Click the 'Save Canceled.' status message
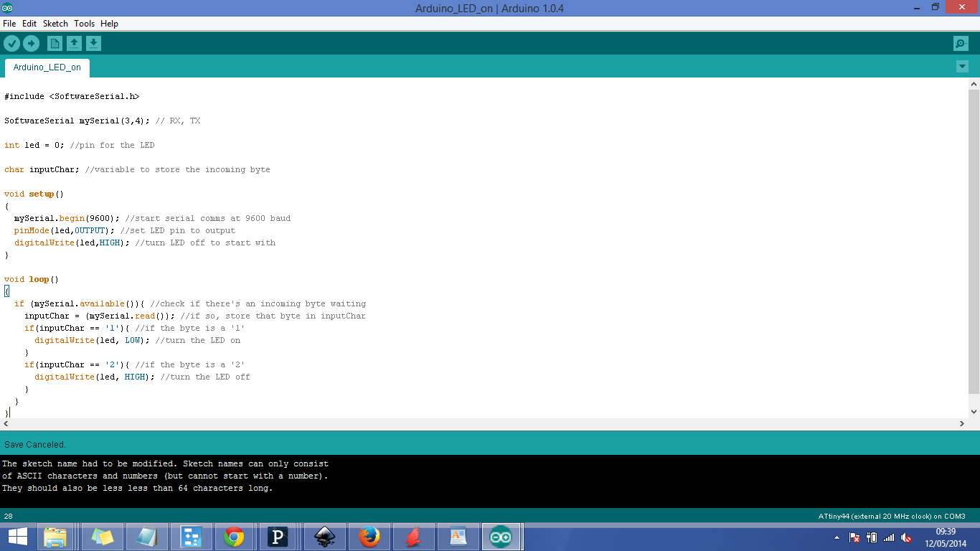The image size is (980, 551). click(x=35, y=445)
